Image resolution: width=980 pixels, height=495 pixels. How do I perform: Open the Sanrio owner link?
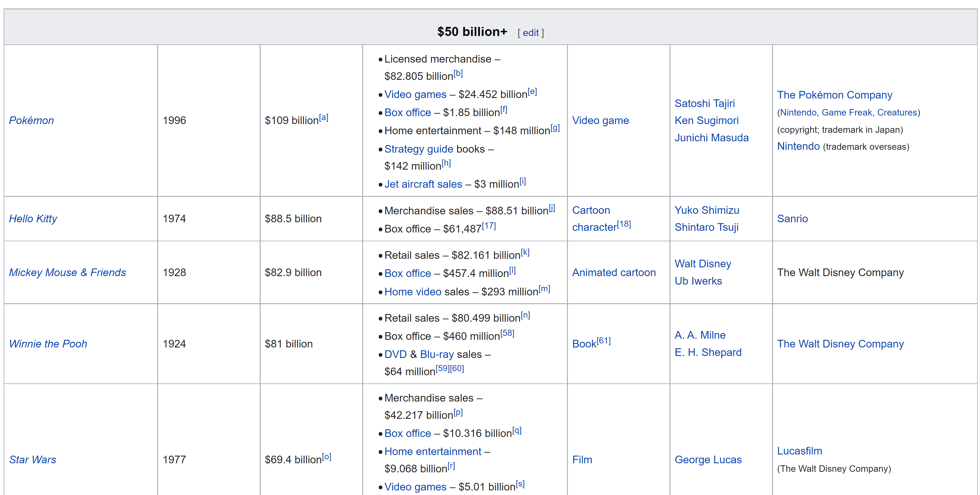tap(792, 218)
